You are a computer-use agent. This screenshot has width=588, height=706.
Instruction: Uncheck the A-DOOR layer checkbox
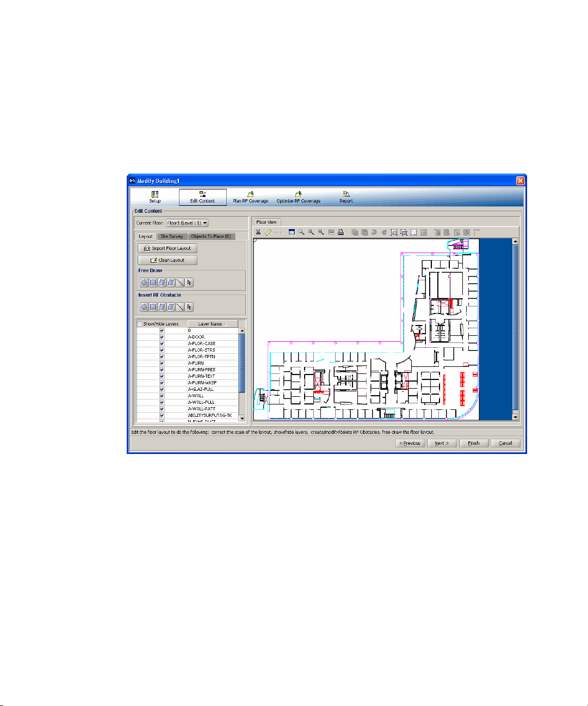(162, 337)
